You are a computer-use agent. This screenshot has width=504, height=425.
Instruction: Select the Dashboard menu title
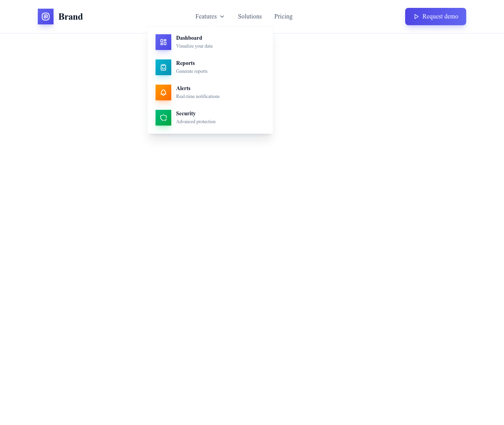(189, 38)
